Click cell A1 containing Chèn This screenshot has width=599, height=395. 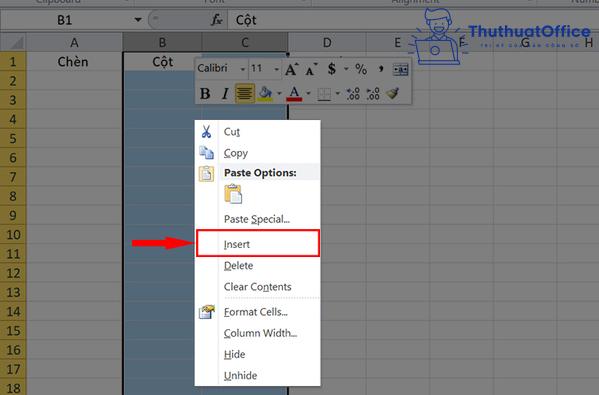point(74,62)
